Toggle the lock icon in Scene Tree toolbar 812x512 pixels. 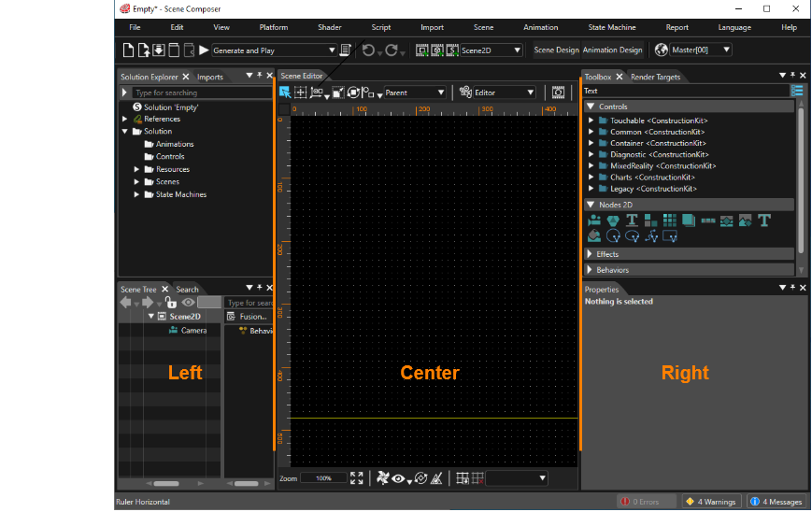pyautogui.click(x=170, y=302)
